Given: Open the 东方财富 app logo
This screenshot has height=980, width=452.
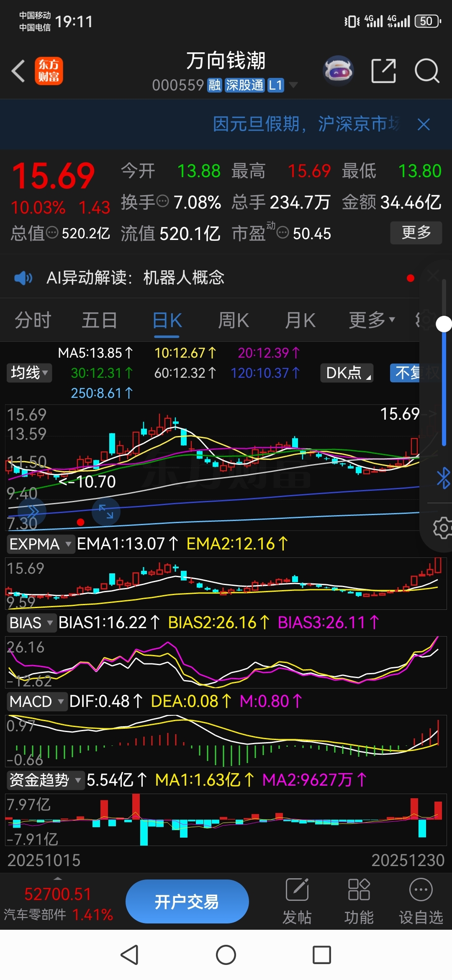Looking at the screenshot, I should 49,71.
